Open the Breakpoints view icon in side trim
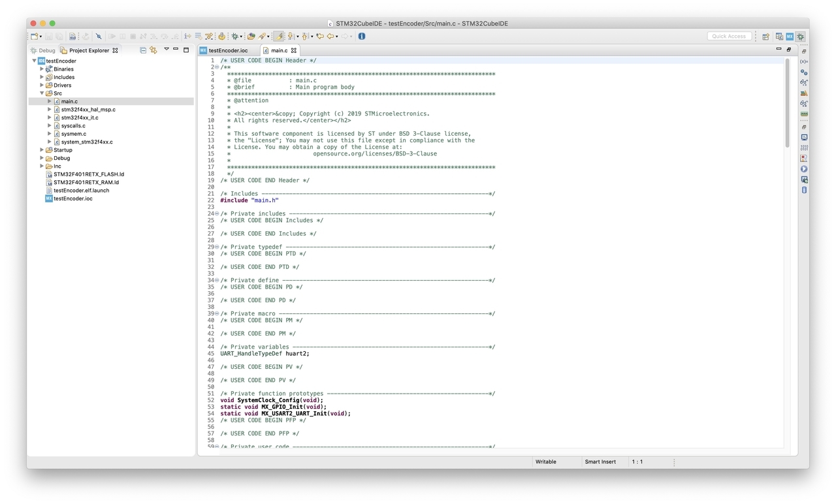 point(804,72)
